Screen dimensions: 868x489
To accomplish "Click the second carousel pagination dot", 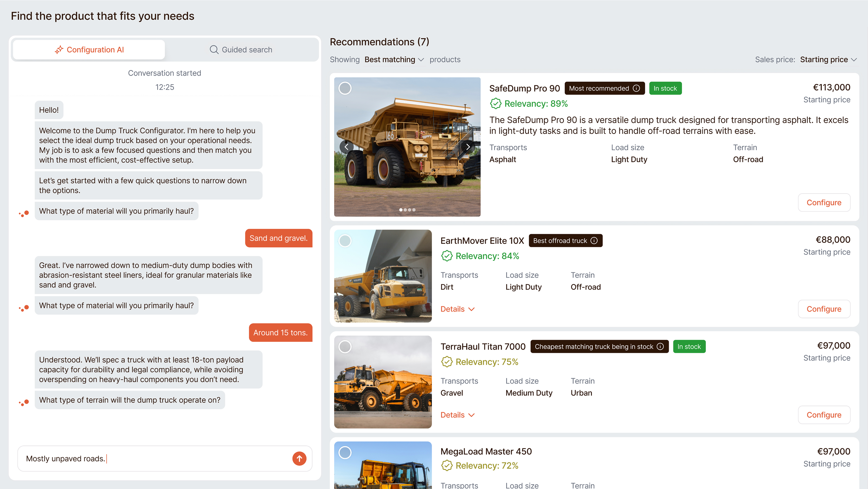I will point(405,210).
